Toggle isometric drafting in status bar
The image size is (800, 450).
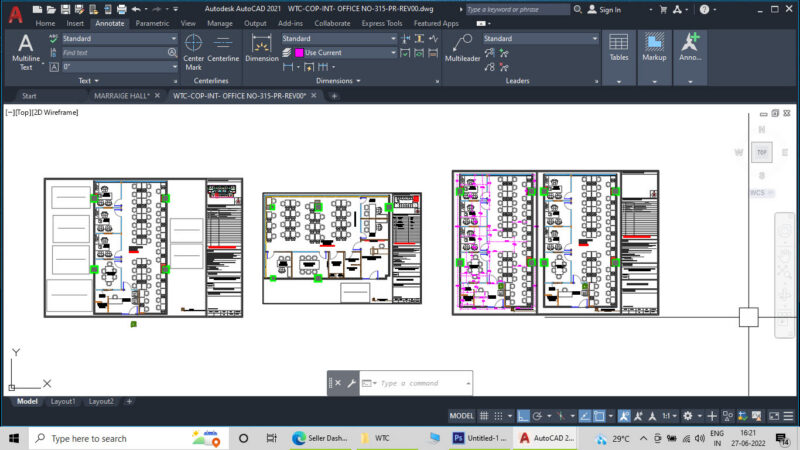coord(561,416)
